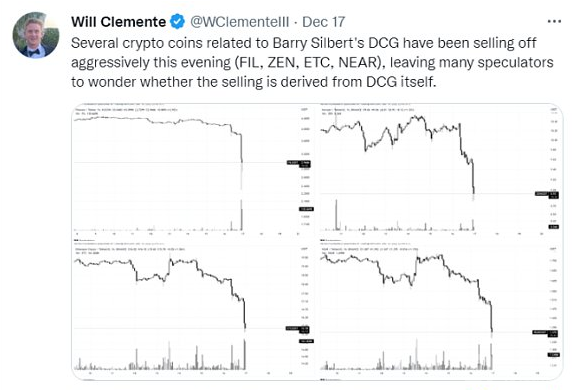This screenshot has height=390, width=573.
Task: Click the blue verified checkmark badge
Action: (x=178, y=22)
